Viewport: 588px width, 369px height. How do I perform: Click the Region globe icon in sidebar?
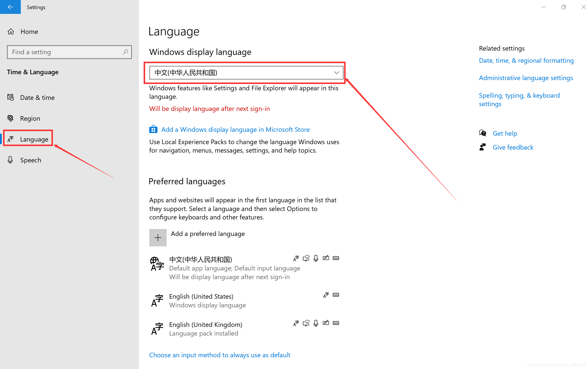(11, 118)
